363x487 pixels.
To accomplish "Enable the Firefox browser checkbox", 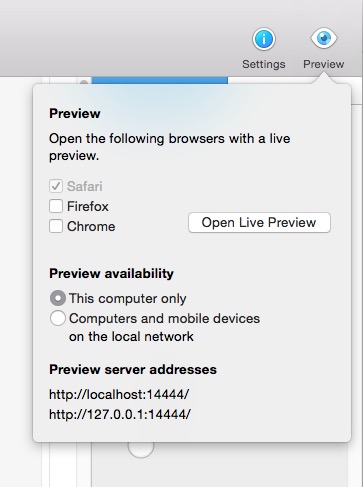I will pos(56,206).
